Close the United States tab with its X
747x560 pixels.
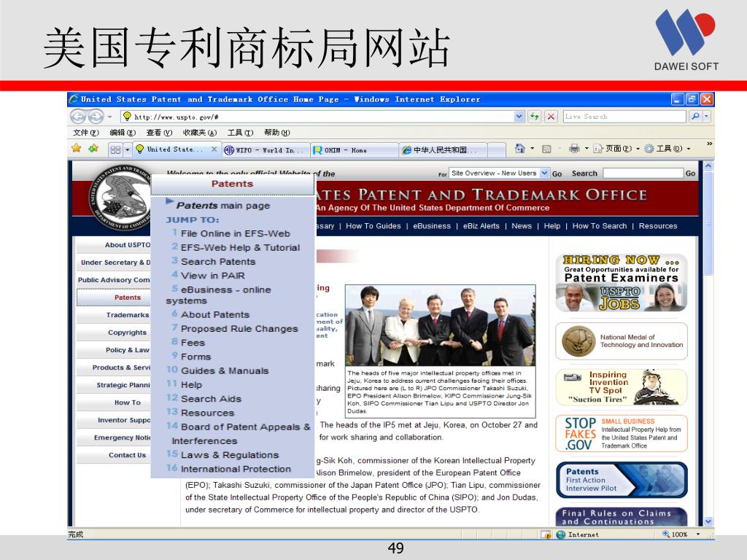214,149
